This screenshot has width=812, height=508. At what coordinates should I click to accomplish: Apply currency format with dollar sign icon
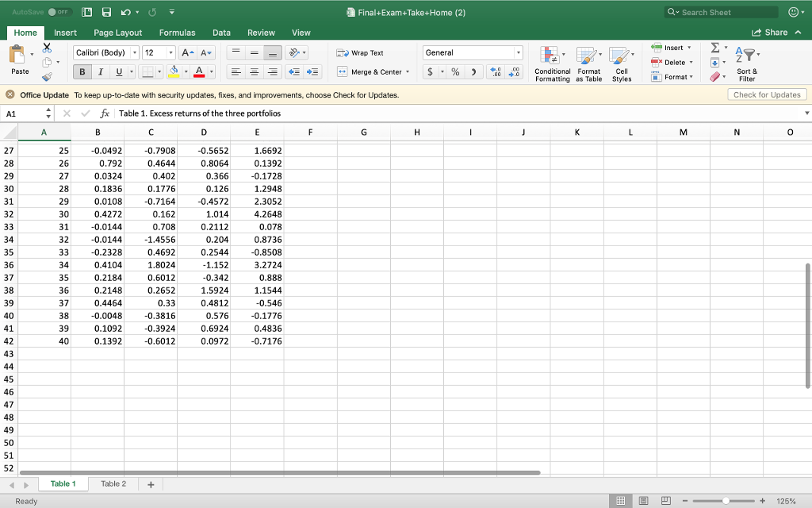[x=432, y=71]
